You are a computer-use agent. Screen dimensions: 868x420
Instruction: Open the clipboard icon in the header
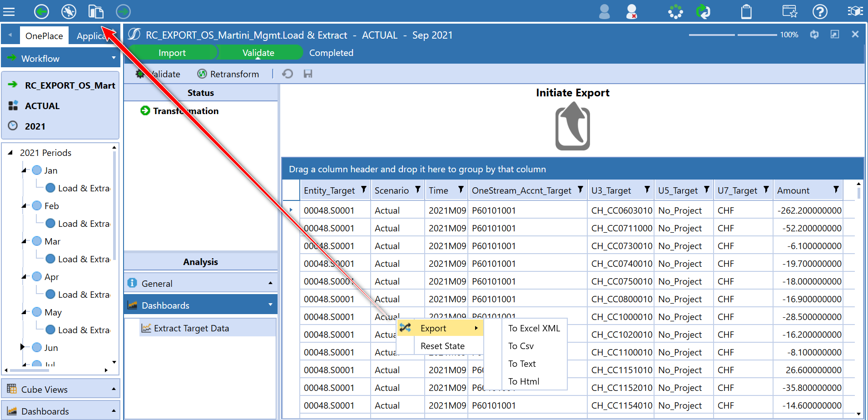pyautogui.click(x=747, y=11)
